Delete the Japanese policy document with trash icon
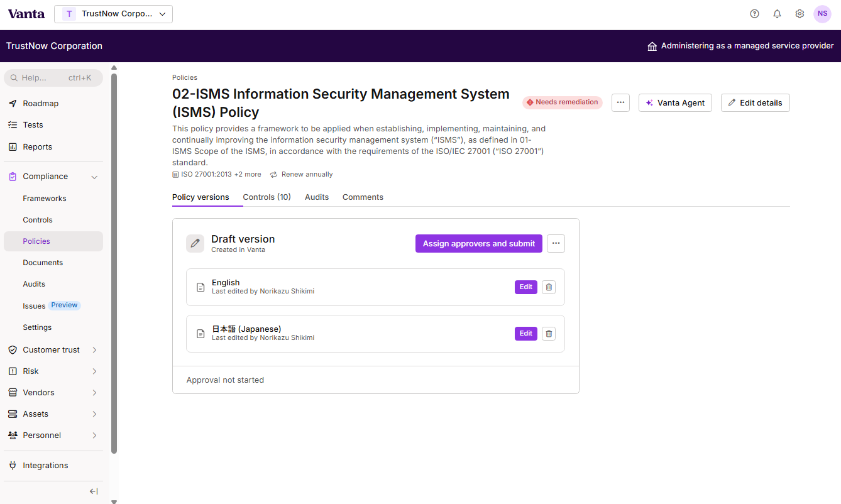841x504 pixels. click(x=549, y=334)
